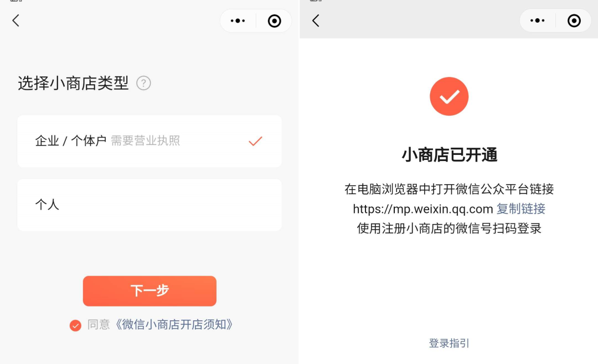
Task: Select the 企业 / 个体户 shop type
Action: pos(149,141)
